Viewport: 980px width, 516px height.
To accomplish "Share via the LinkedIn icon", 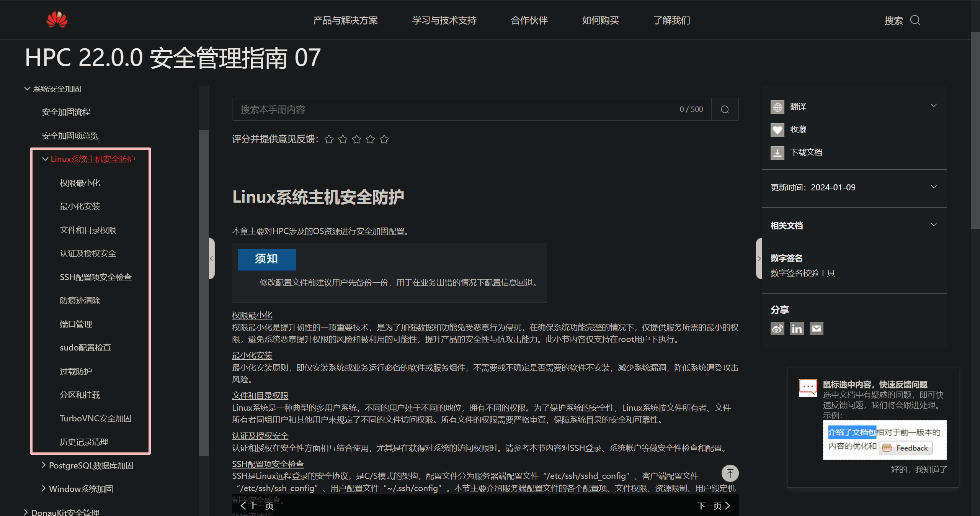I will 797,329.
